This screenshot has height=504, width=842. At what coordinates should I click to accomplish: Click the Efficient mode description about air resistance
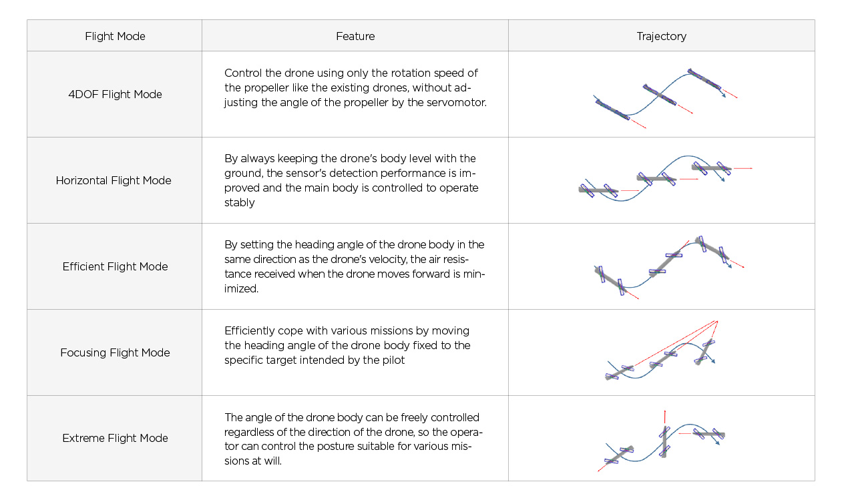click(355, 266)
